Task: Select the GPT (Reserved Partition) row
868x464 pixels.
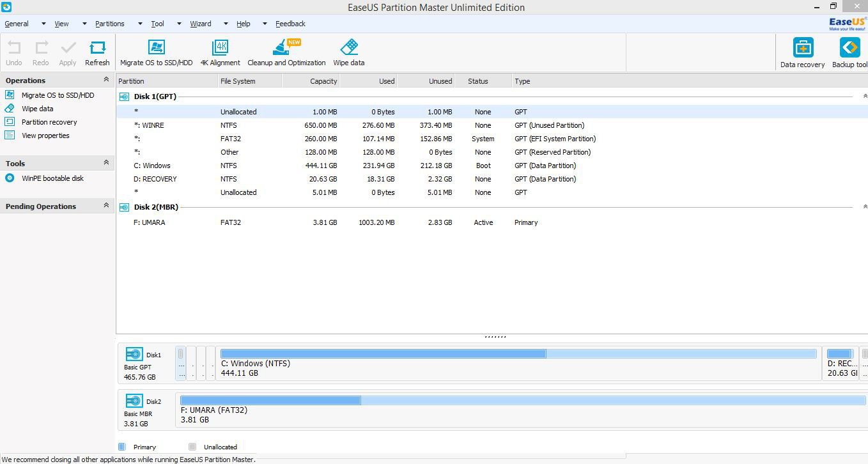Action: [x=492, y=152]
